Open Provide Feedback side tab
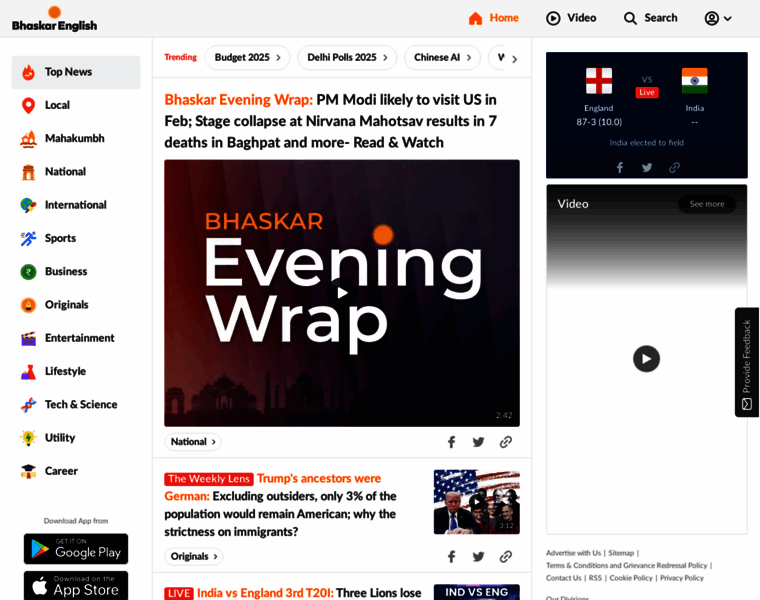The height and width of the screenshot is (600, 760). pos(747,362)
